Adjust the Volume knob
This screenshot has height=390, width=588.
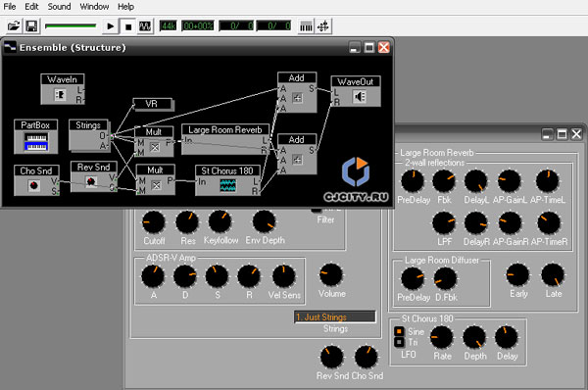(x=331, y=274)
